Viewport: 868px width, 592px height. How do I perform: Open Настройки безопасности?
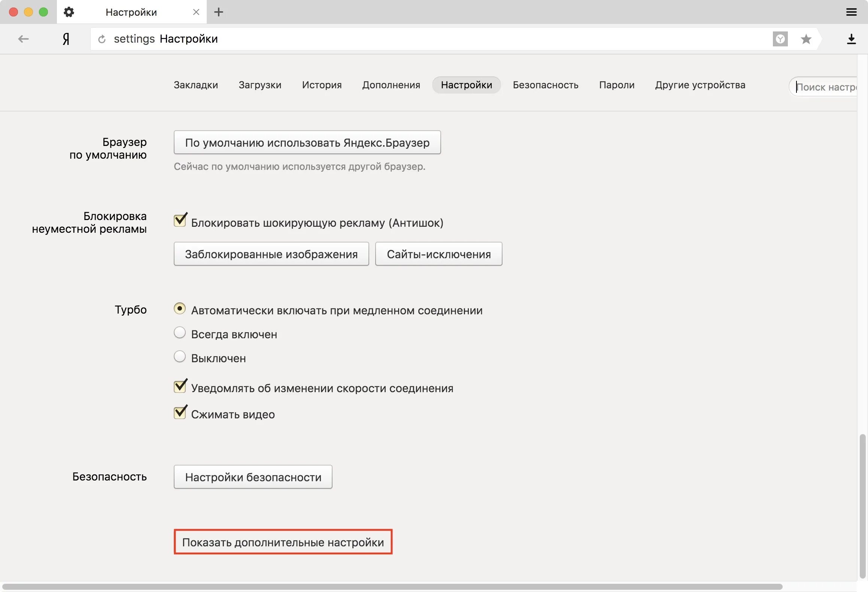253,477
